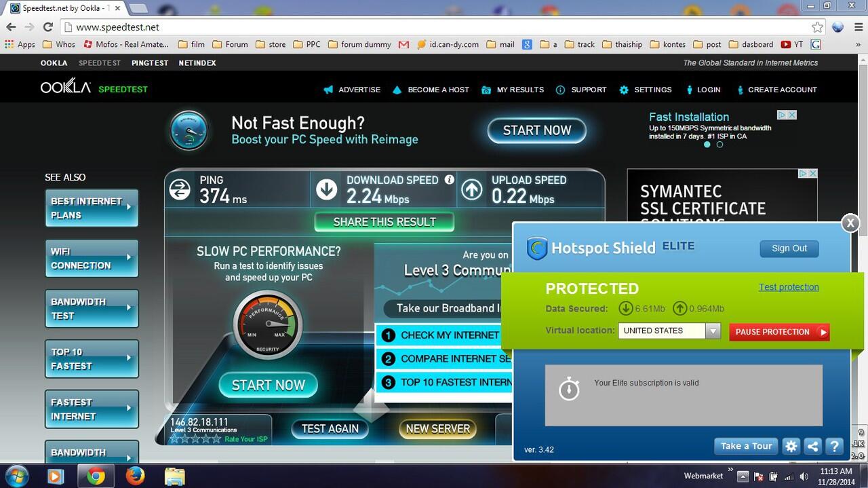The height and width of the screenshot is (488, 868).
Task: Click the ping arrows icon
Action: point(180,189)
